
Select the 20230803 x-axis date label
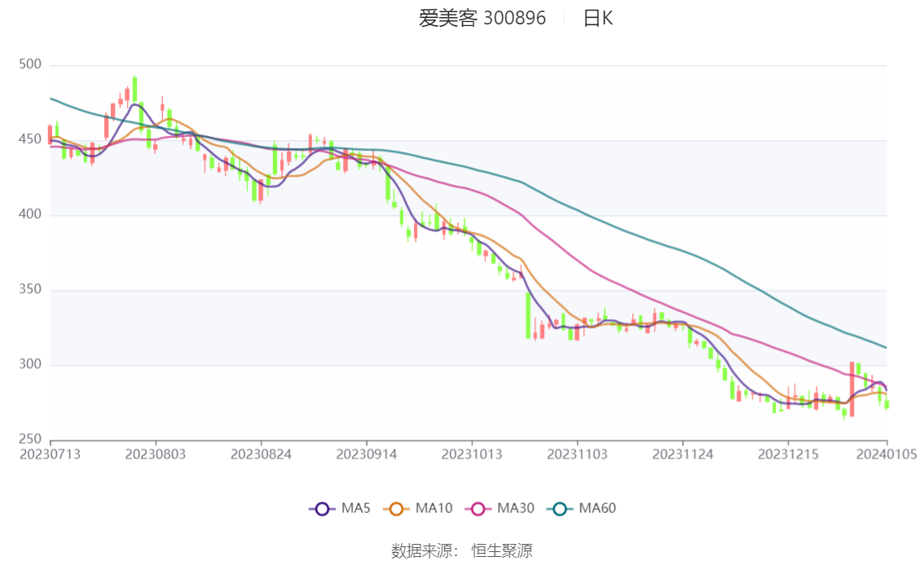click(156, 454)
